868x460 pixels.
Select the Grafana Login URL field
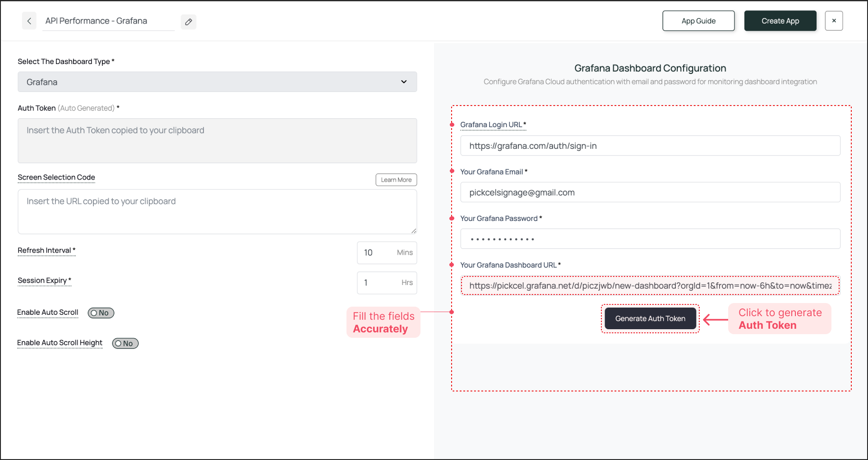pos(650,146)
